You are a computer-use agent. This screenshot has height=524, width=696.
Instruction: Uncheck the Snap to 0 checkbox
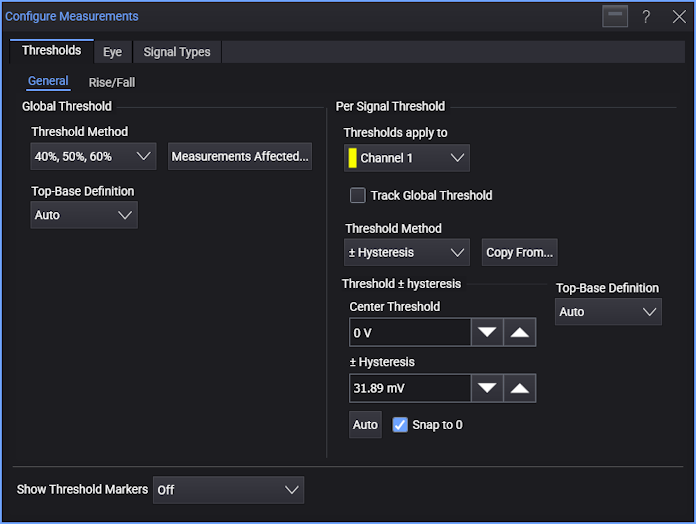[400, 425]
